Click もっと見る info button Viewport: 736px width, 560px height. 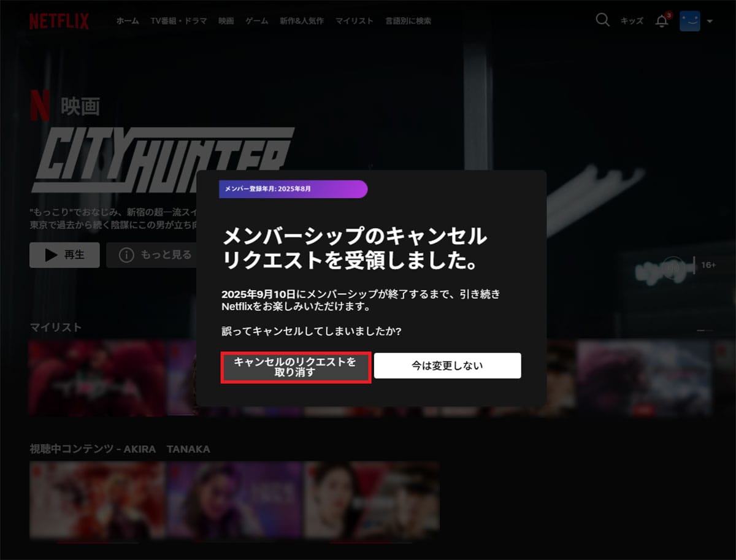[152, 255]
